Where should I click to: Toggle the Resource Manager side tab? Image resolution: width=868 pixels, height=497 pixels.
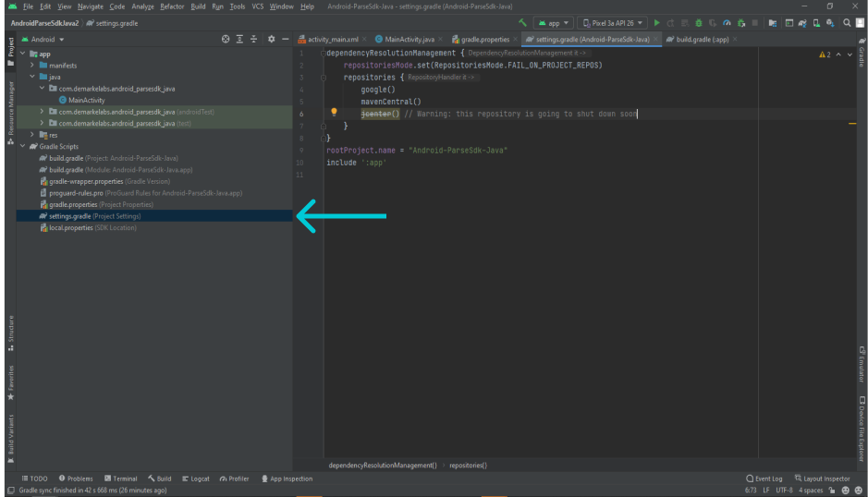(x=10, y=113)
